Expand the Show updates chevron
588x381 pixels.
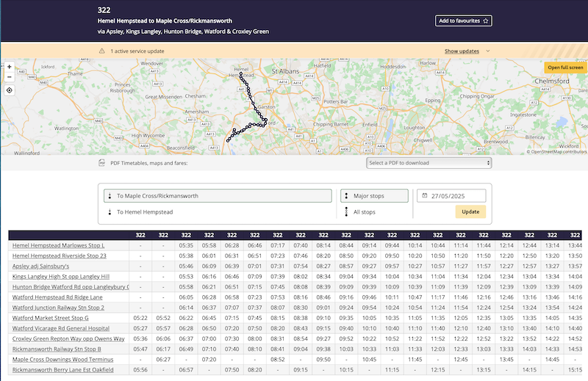(x=488, y=51)
